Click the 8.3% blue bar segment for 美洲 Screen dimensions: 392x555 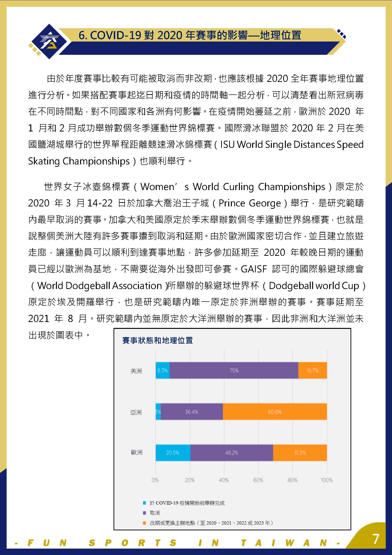pos(162,370)
